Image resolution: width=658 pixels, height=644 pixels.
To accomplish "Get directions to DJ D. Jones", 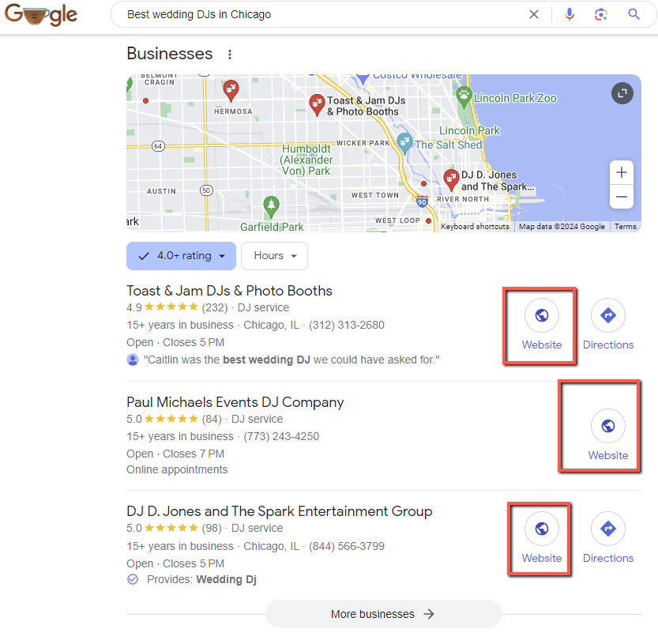I will [x=608, y=538].
